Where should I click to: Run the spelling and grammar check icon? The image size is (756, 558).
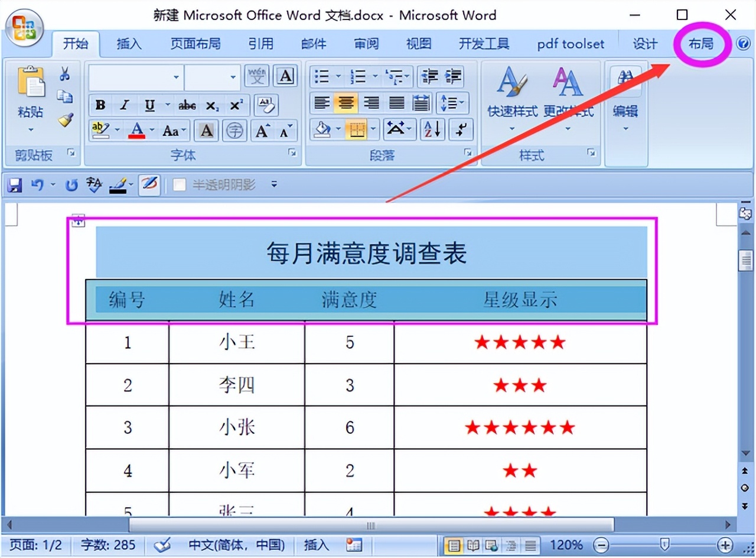(x=94, y=186)
